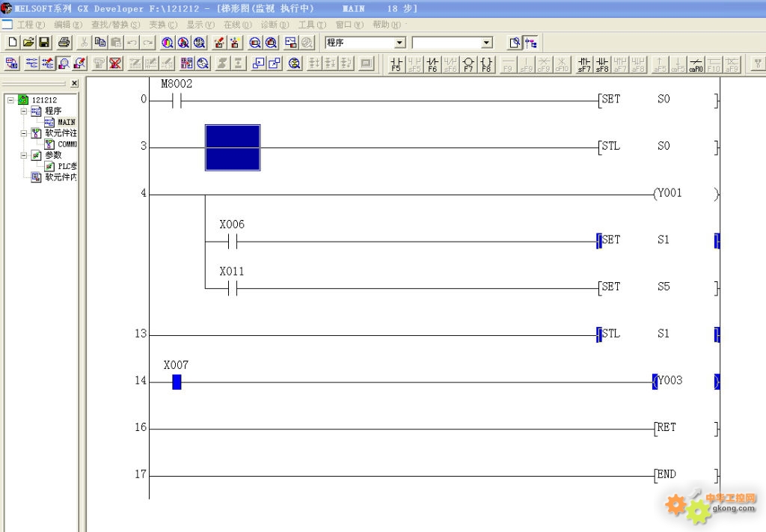Click the write to PLC icon
Viewport: 766px width, 532px height.
(x=219, y=43)
